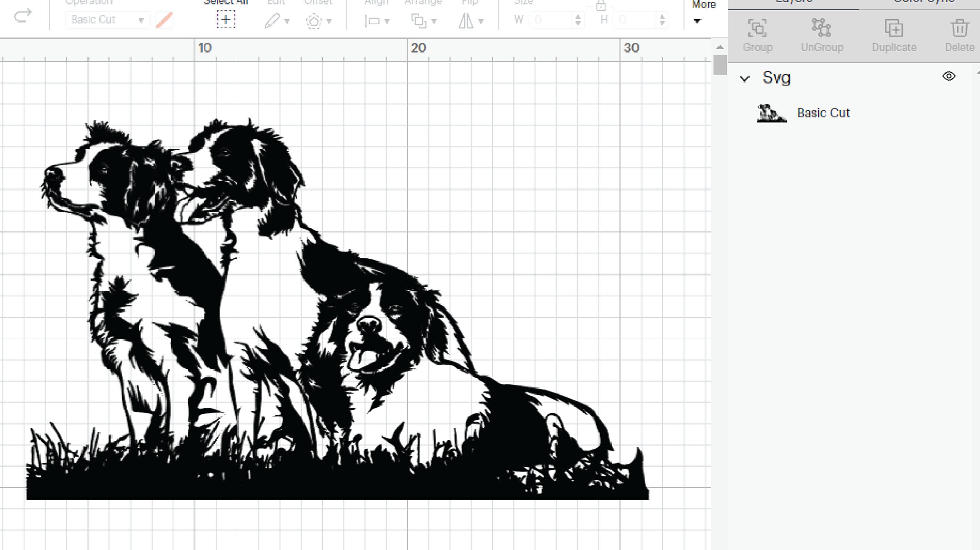Select the Flip tool icon

pos(467,21)
